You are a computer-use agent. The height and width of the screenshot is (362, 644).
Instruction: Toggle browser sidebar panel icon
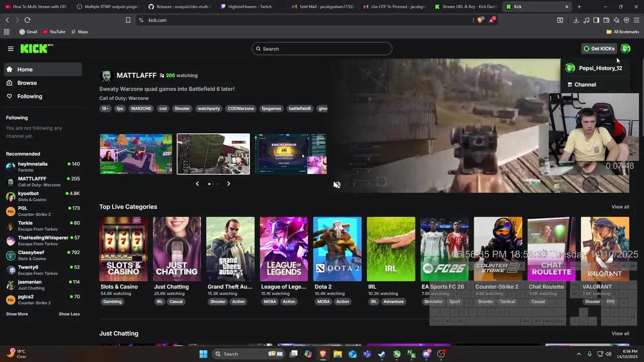[596, 20]
